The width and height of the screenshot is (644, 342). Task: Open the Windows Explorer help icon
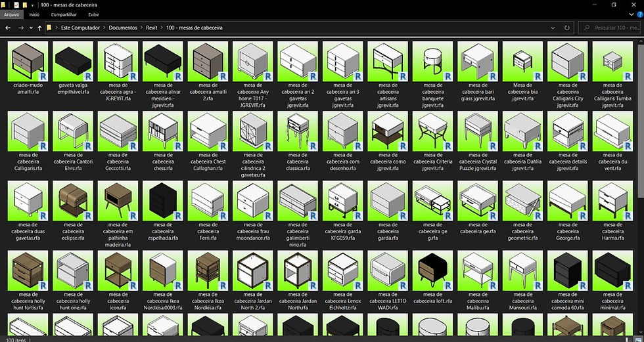coord(640,14)
